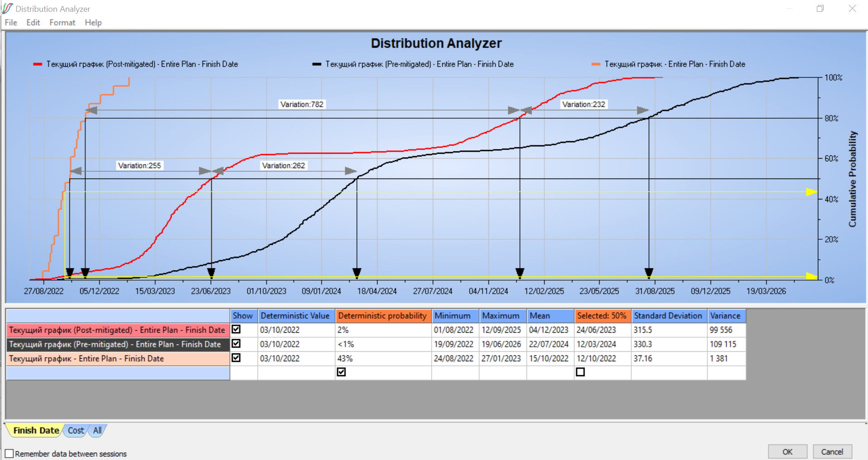868x460 pixels.
Task: Uncheck Show for Post-mitigated row
Action: (x=236, y=329)
